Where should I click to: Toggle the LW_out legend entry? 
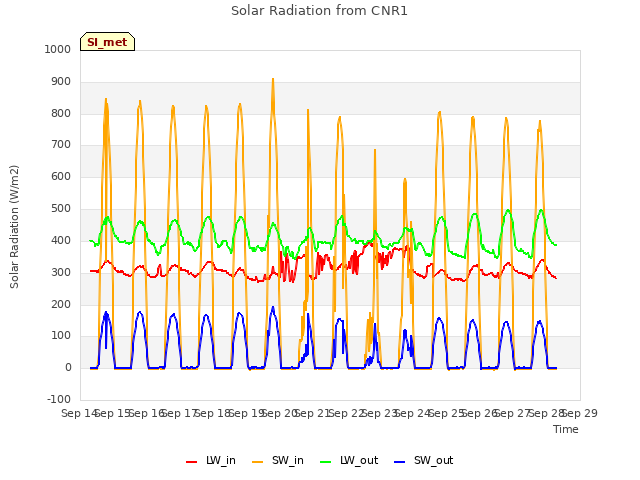pos(349,460)
